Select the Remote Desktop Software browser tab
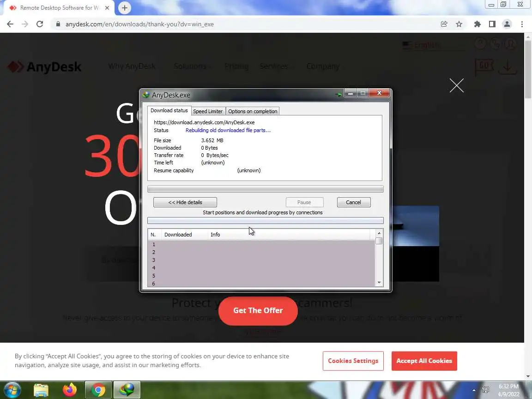The image size is (532, 399). [60, 8]
